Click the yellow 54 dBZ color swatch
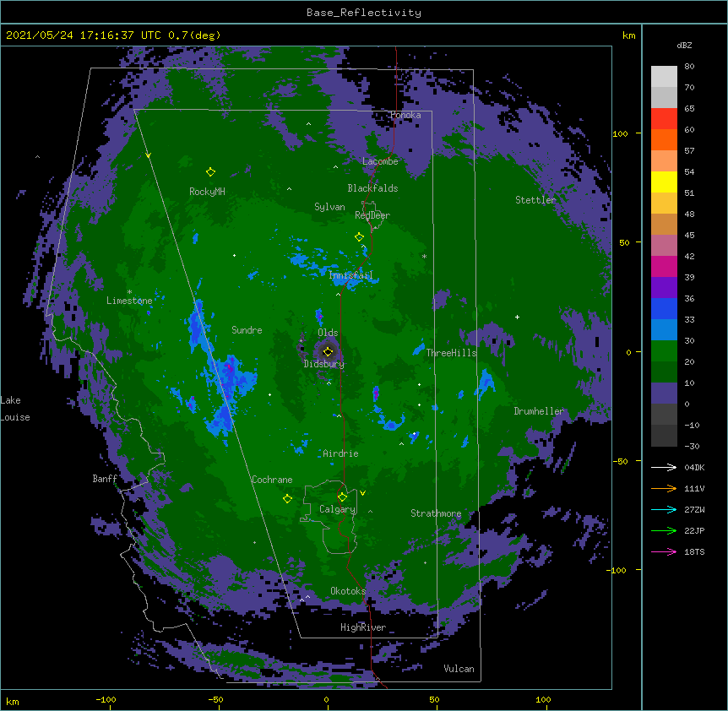Image resolution: width=728 pixels, height=711 pixels. point(664,182)
